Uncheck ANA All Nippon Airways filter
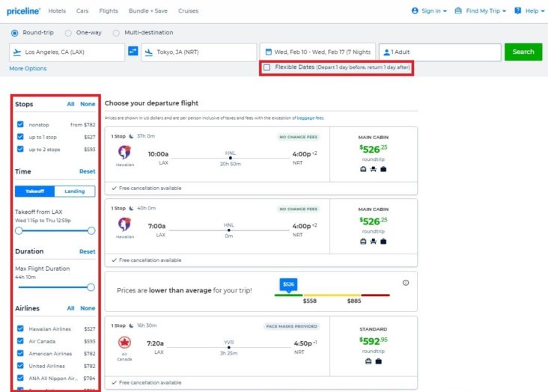This screenshot has height=392, width=548. point(20,378)
